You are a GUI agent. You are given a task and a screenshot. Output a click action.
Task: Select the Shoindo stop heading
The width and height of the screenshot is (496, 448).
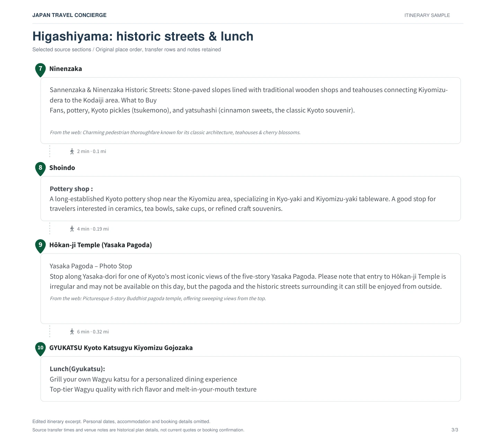click(x=62, y=168)
